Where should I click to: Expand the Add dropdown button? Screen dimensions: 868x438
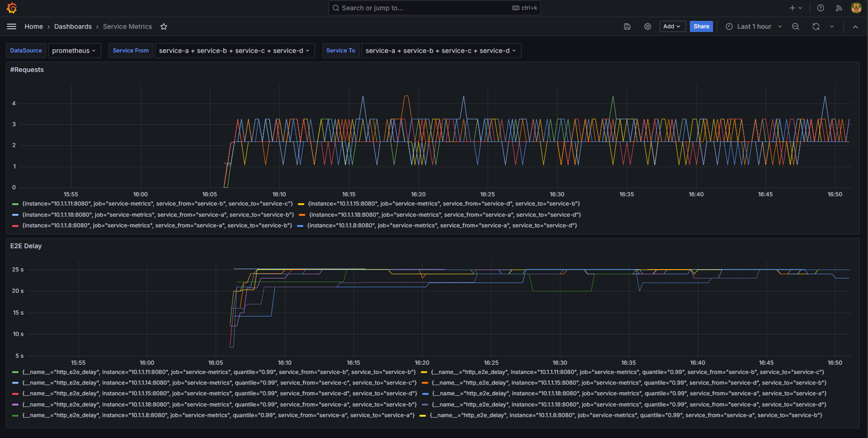click(x=673, y=26)
